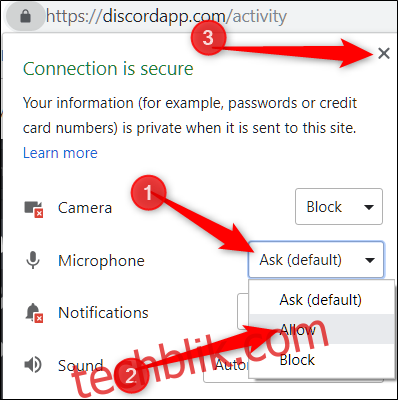The image size is (398, 400).
Task: Open the Sound setting dropdown
Action: point(226,365)
